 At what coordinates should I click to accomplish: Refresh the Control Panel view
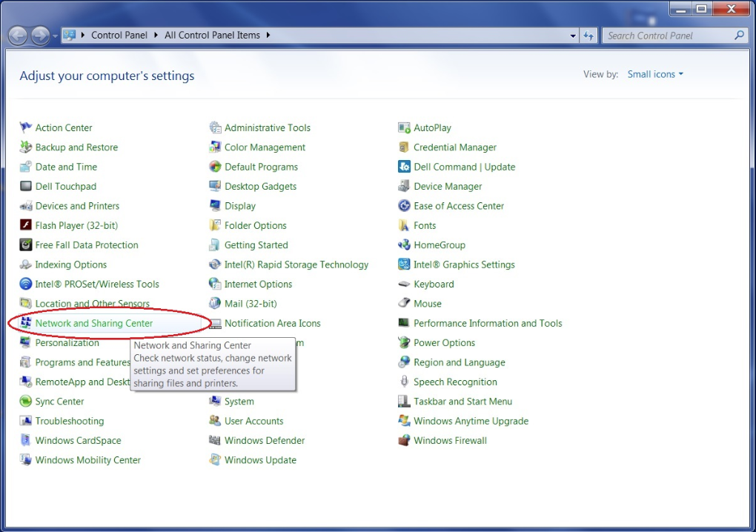point(588,36)
